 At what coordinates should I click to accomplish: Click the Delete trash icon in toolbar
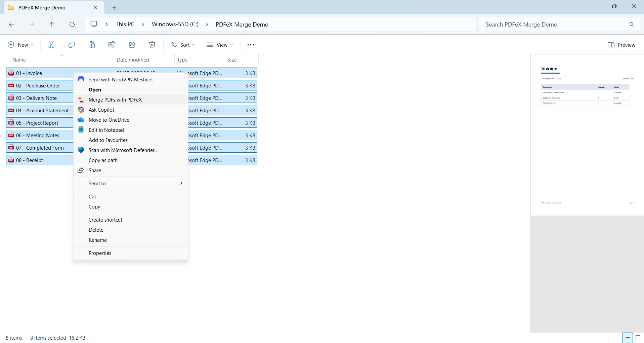pos(152,45)
